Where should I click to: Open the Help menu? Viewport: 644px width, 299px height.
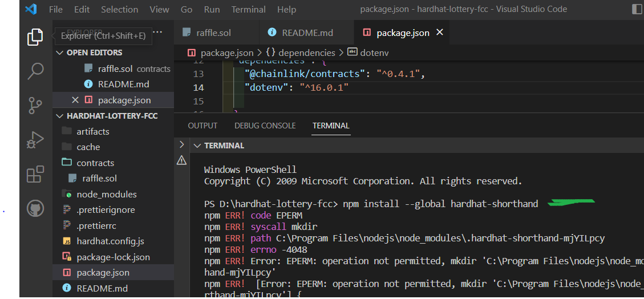(x=287, y=9)
